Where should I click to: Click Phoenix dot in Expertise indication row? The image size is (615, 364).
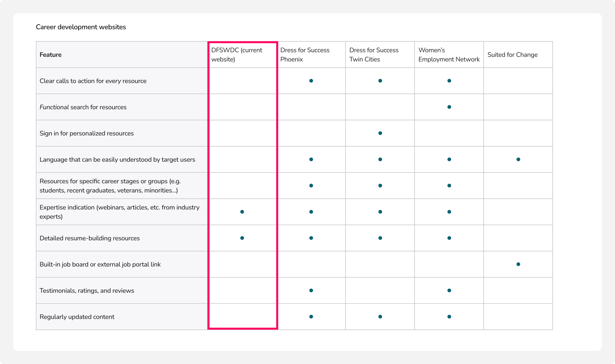click(311, 212)
